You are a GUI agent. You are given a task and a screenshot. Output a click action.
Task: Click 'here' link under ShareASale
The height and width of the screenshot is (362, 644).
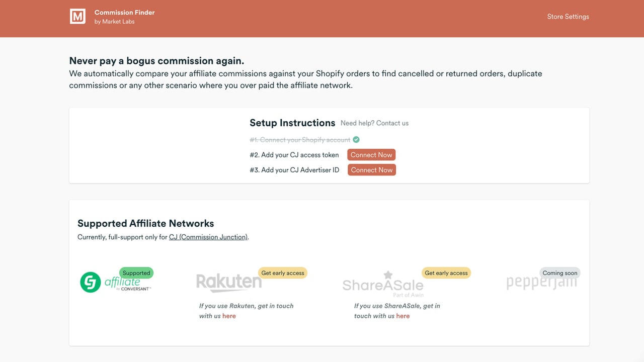[403, 316]
